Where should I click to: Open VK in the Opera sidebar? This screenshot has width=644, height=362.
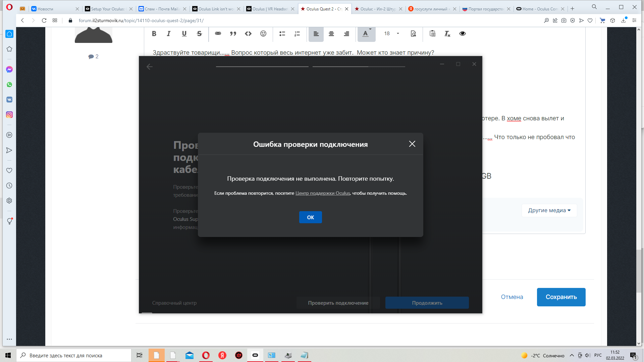tap(9, 100)
